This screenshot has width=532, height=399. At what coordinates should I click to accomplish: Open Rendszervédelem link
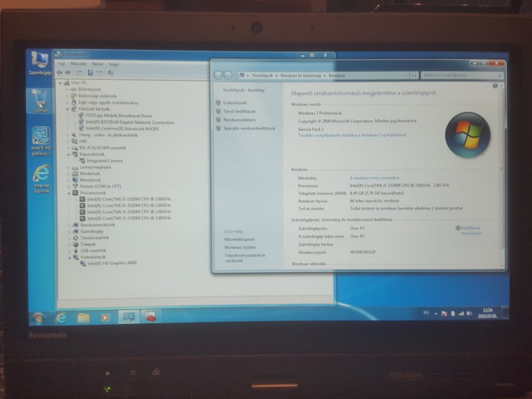coord(239,120)
